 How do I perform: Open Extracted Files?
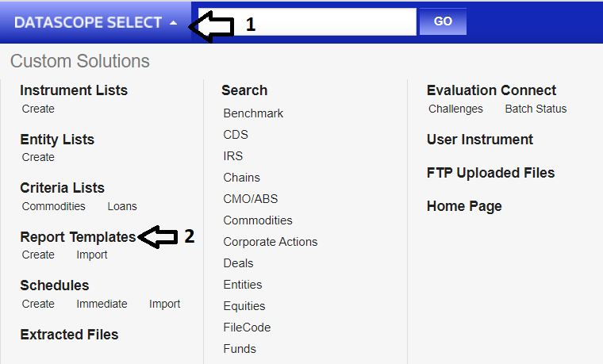69,335
